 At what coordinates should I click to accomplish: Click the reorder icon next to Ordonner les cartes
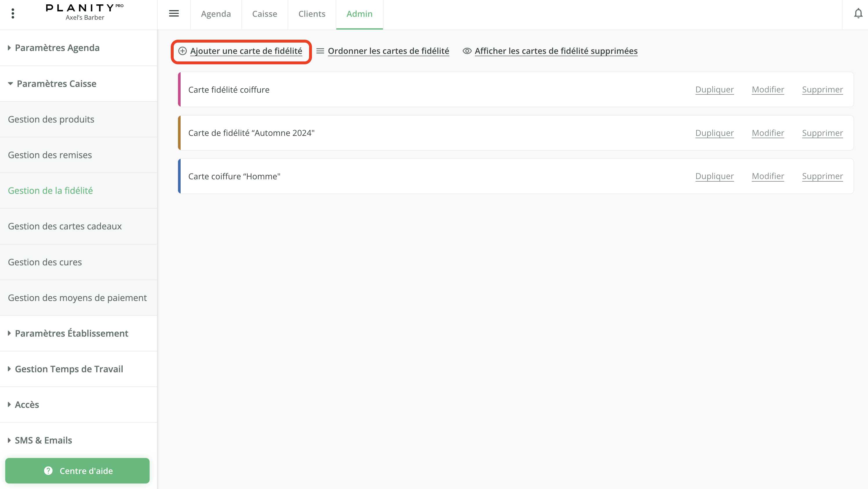(319, 51)
